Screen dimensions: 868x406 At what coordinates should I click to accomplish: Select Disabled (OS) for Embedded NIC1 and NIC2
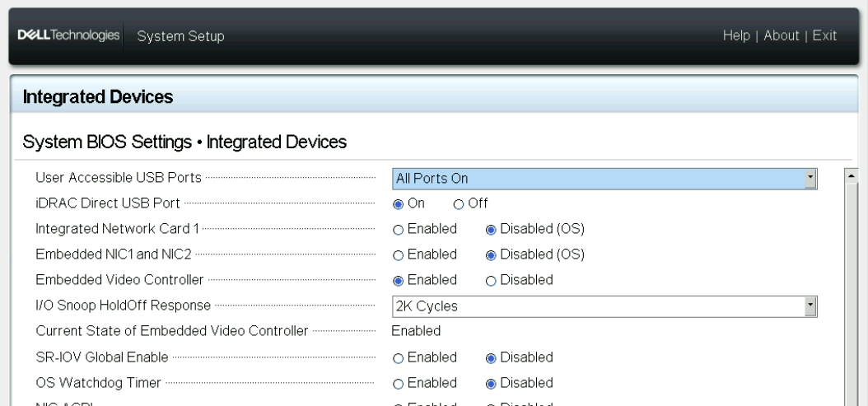coord(492,254)
